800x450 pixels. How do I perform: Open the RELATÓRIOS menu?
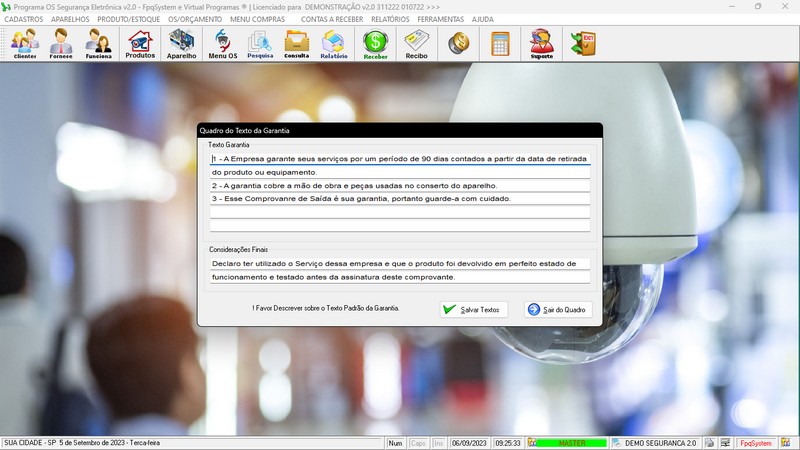tap(390, 19)
